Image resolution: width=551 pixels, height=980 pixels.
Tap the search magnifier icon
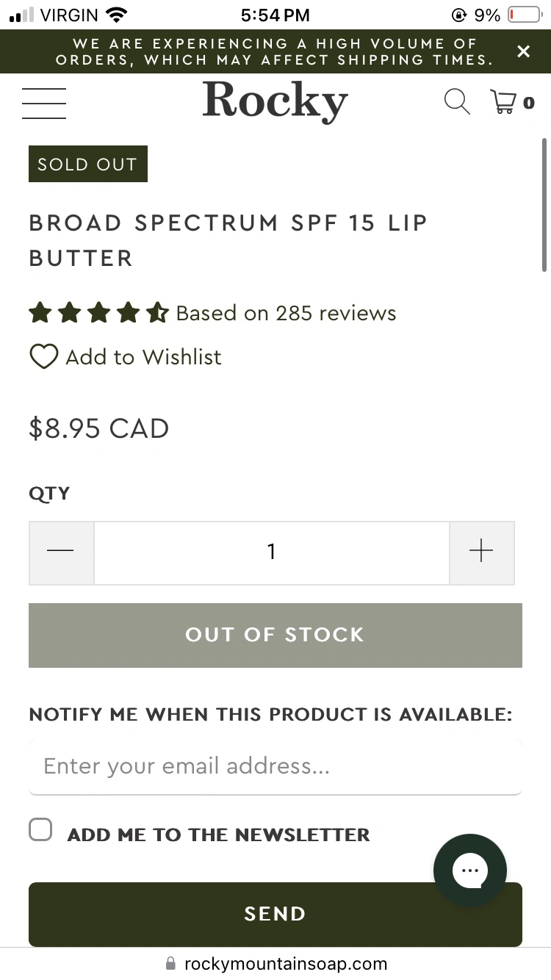pos(457,102)
